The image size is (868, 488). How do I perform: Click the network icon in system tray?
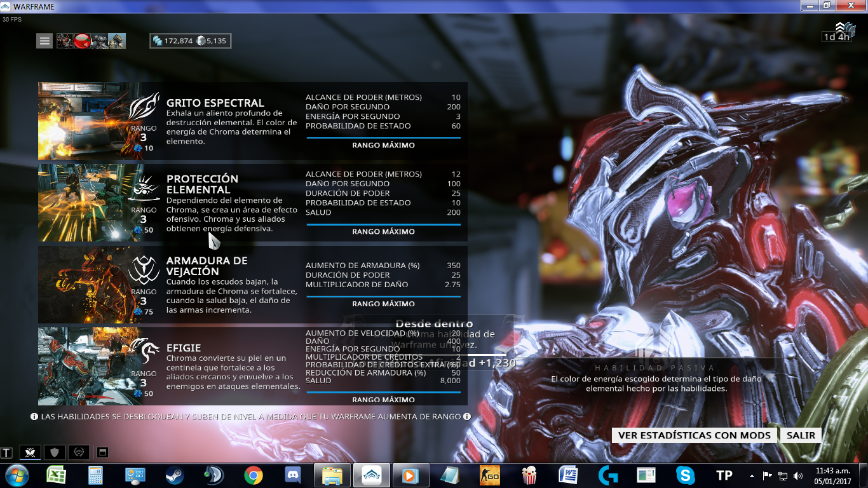pos(783,475)
